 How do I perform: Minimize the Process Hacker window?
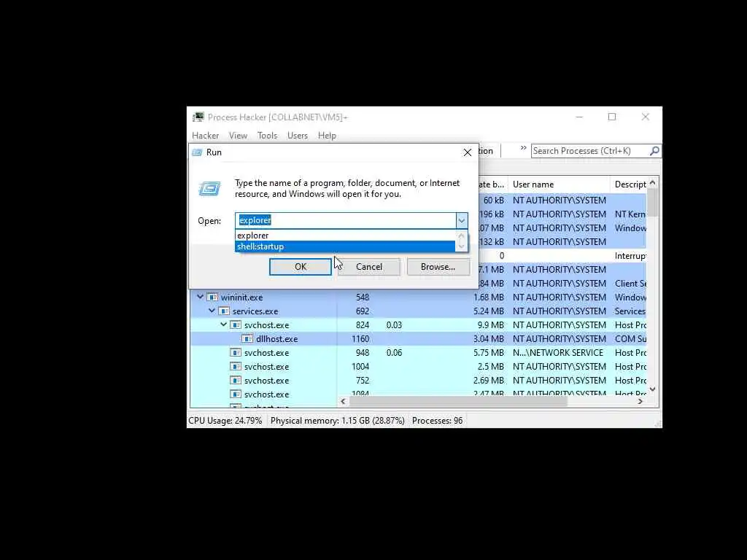(x=579, y=117)
